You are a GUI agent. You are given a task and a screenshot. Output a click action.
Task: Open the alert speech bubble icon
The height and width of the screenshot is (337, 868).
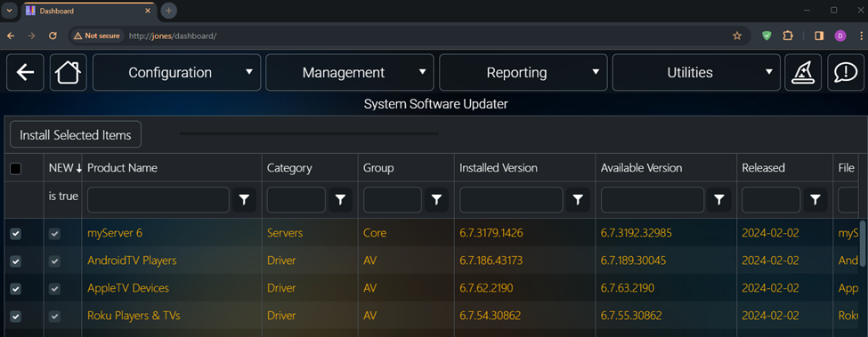tap(846, 72)
